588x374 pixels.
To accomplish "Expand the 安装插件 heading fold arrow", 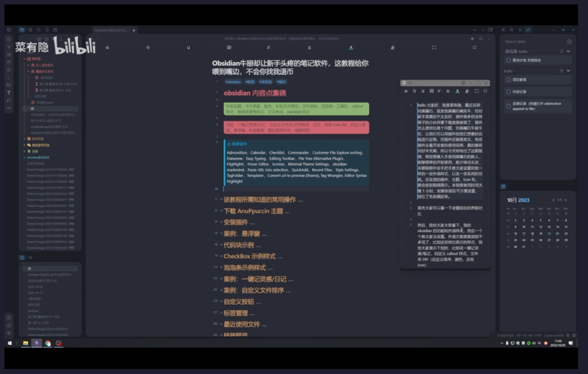I will (x=221, y=222).
